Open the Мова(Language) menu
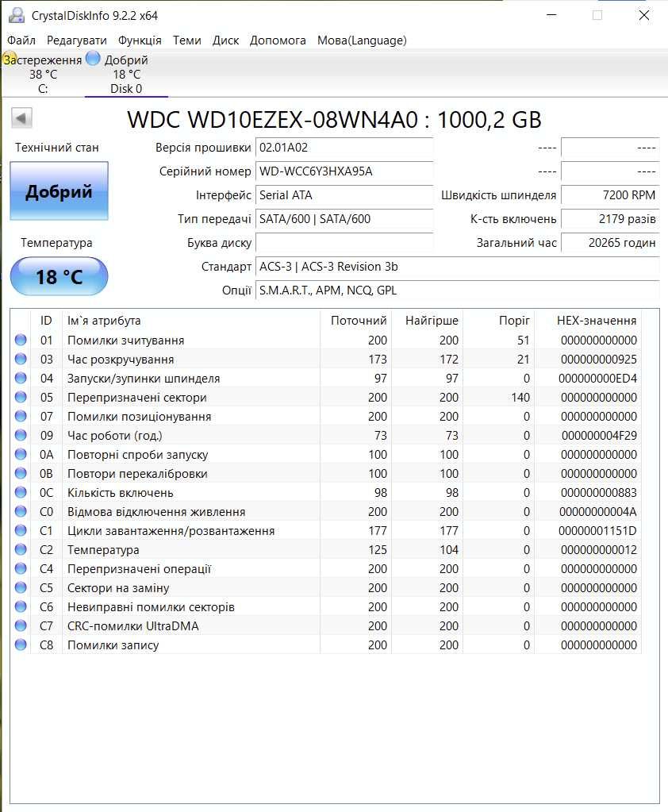 pyautogui.click(x=362, y=40)
